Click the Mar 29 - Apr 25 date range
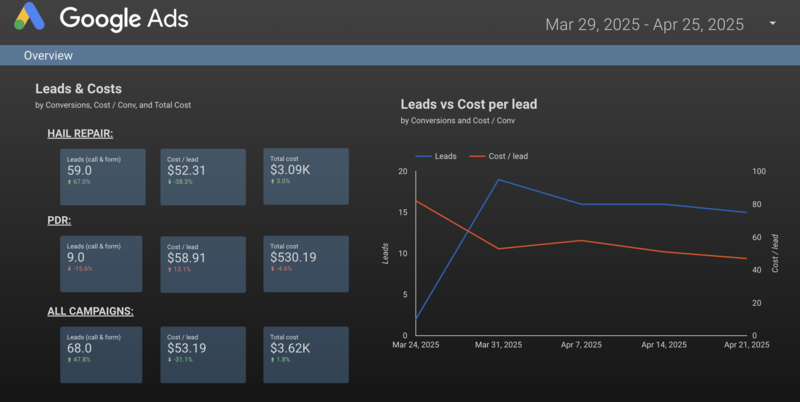 point(645,25)
